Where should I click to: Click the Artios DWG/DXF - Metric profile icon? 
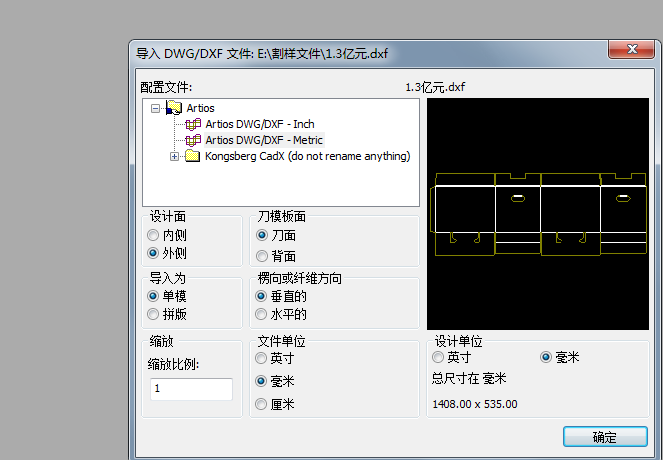193,140
